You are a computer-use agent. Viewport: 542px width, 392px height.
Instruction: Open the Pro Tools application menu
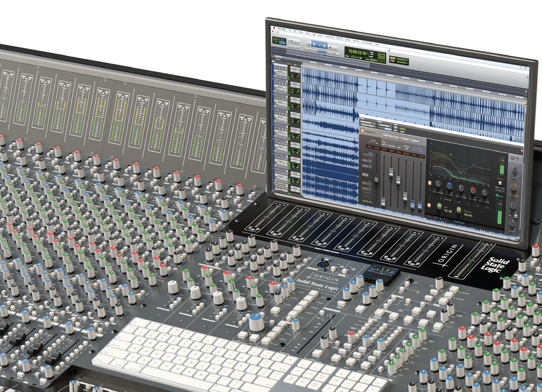(x=281, y=29)
